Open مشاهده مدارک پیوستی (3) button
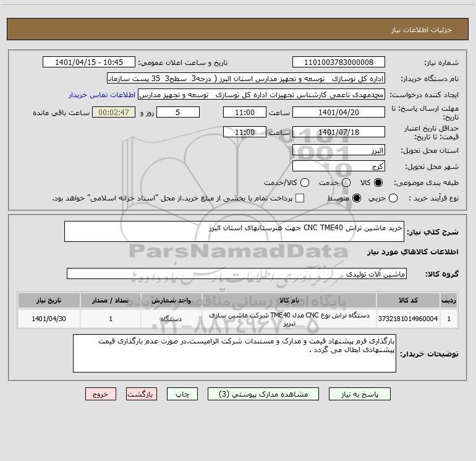This screenshot has width=476, height=461. pos(263,394)
